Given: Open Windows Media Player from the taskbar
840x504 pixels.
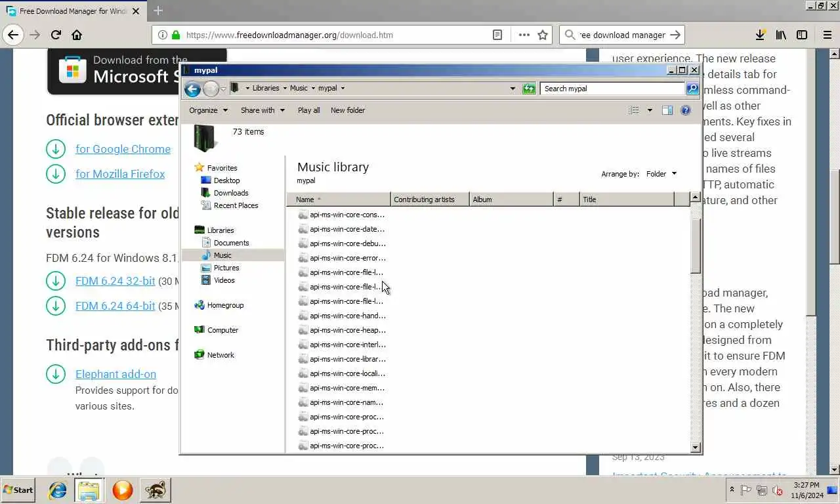Looking at the screenshot, I should (122, 490).
